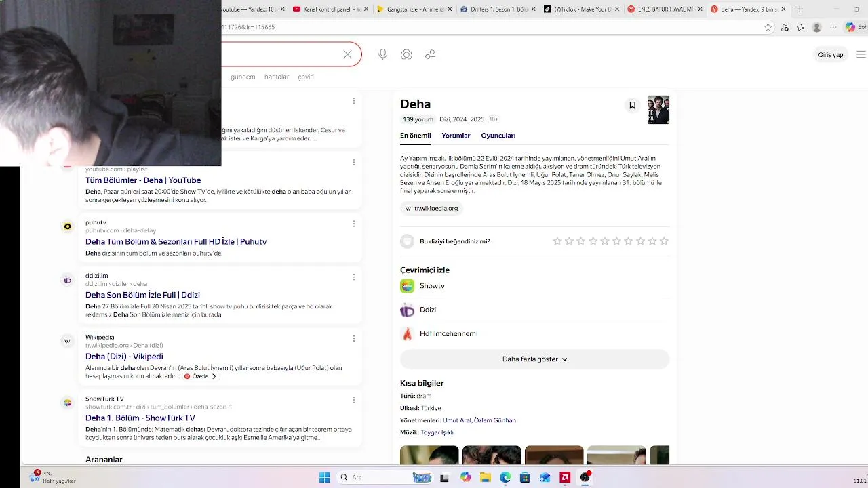Viewport: 868px width, 488px height.
Task: Click the Wikipedia site favicon
Action: coord(67,341)
